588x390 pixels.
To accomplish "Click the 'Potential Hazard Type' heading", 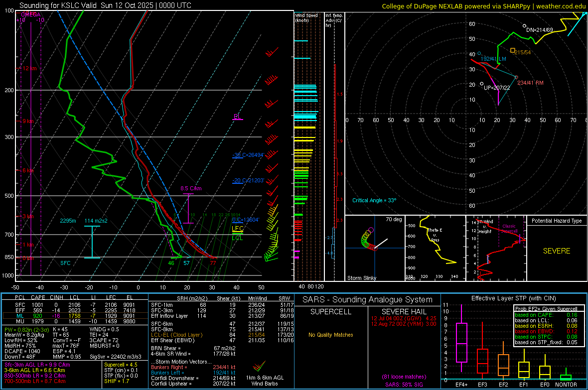I will click(x=557, y=221).
